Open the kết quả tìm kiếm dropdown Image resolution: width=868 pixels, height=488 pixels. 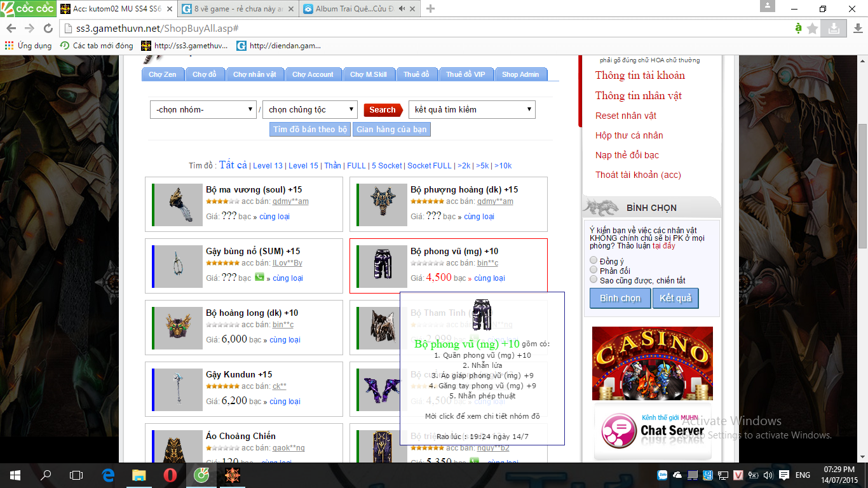472,110
